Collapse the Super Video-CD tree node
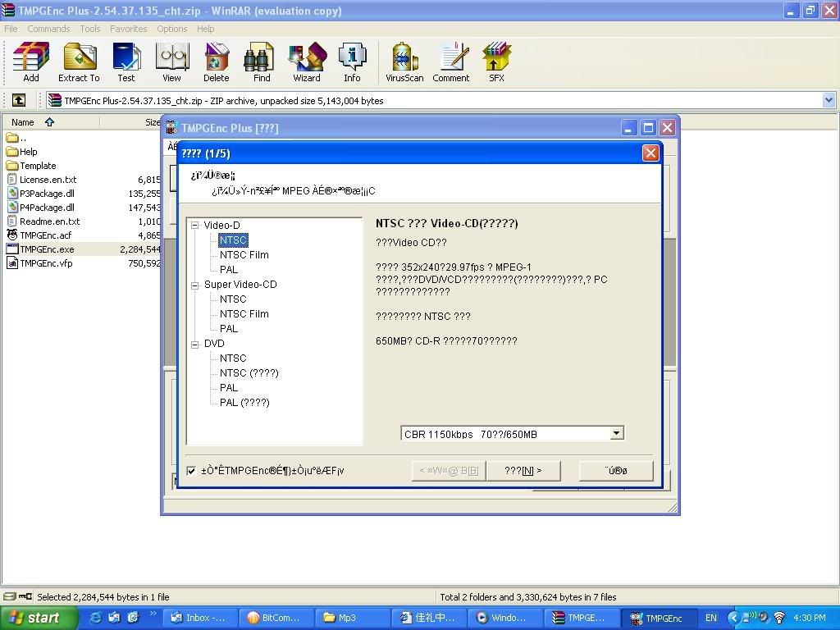The width and height of the screenshot is (840, 630). click(x=195, y=285)
